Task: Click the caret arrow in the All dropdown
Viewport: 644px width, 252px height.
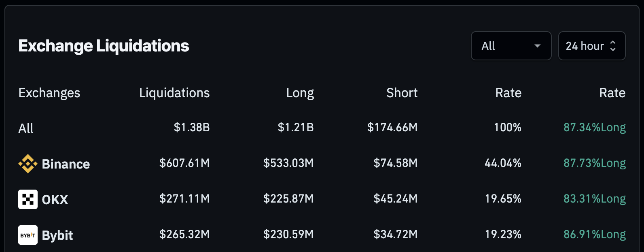Action: (x=537, y=46)
